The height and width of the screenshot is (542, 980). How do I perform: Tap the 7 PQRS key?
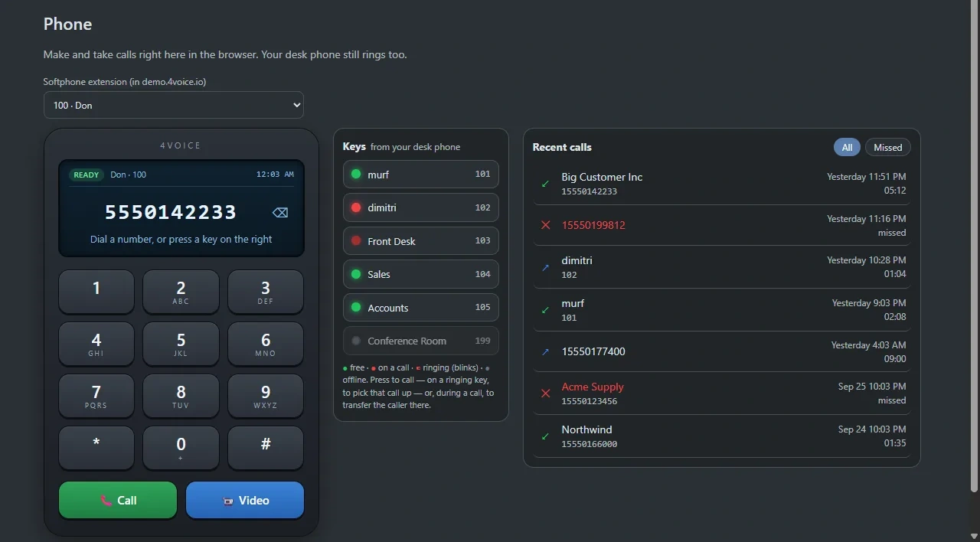point(96,396)
